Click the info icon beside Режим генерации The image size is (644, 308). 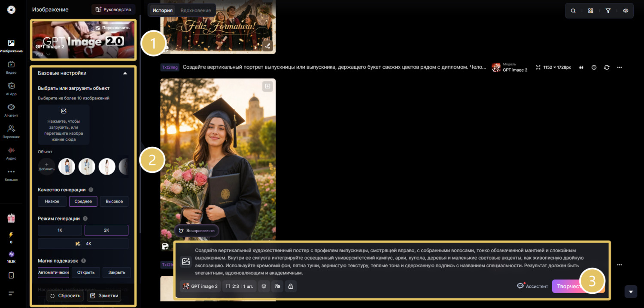[x=85, y=218]
